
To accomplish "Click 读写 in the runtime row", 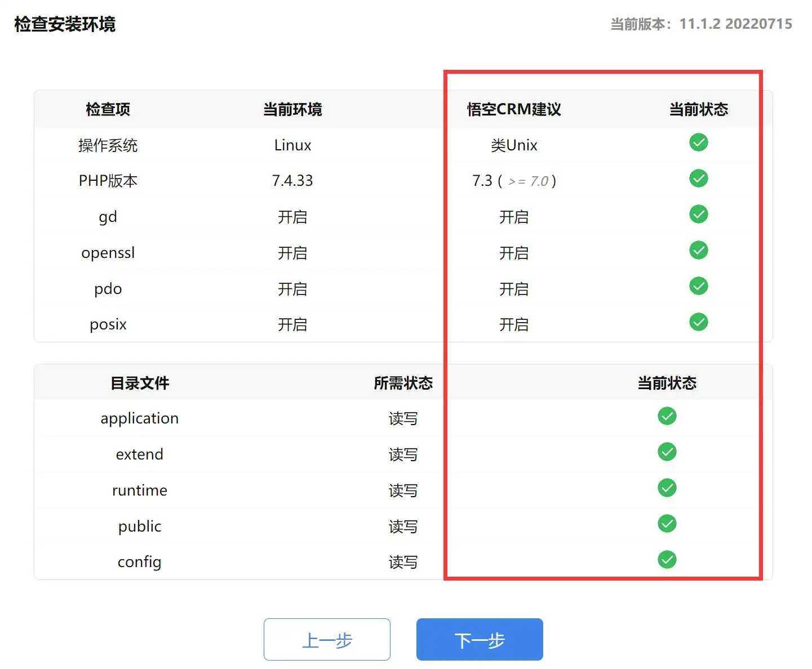I will tap(403, 490).
